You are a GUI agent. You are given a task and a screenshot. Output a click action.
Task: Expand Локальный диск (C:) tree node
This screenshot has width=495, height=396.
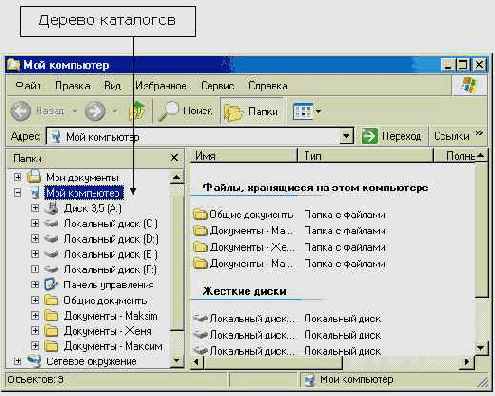pos(35,223)
